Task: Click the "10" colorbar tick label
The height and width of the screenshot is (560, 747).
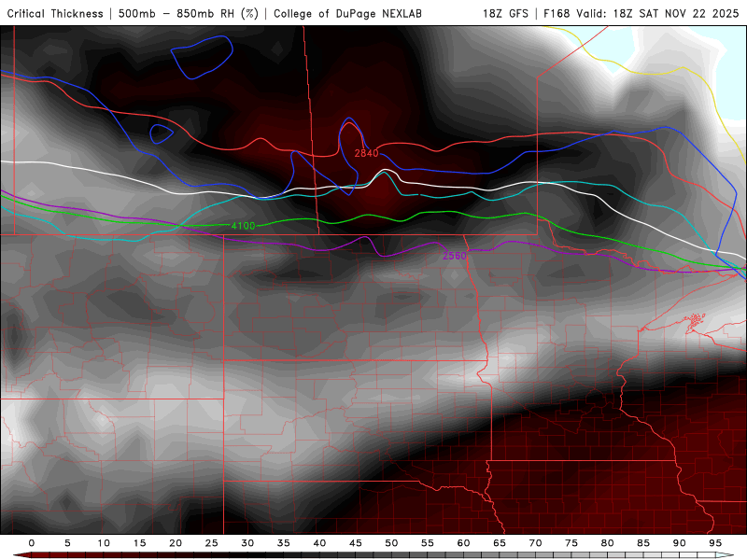Action: coord(104,543)
